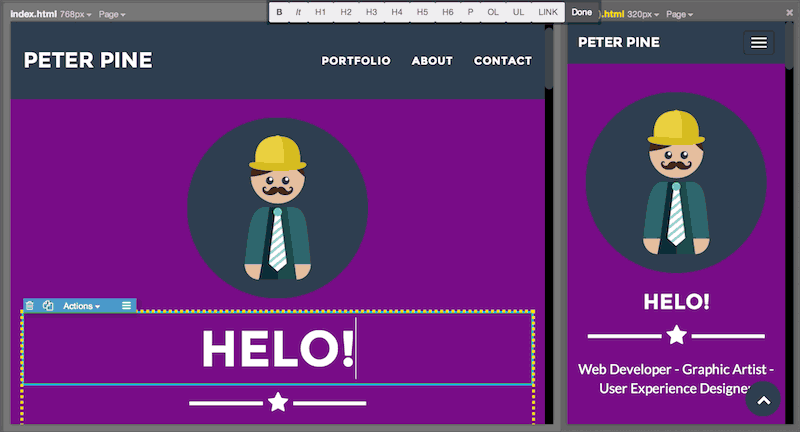Open the CONTACT navigation link
800x432 pixels.
[x=503, y=61]
